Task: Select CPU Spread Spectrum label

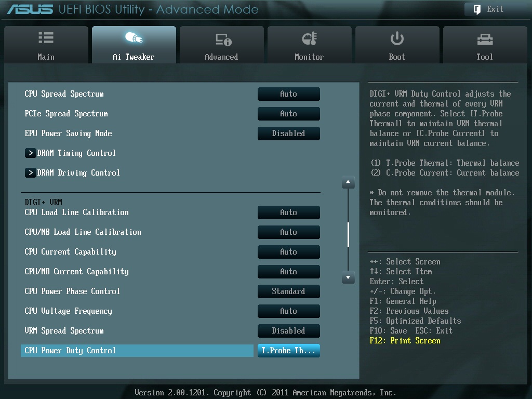Action: click(x=64, y=94)
